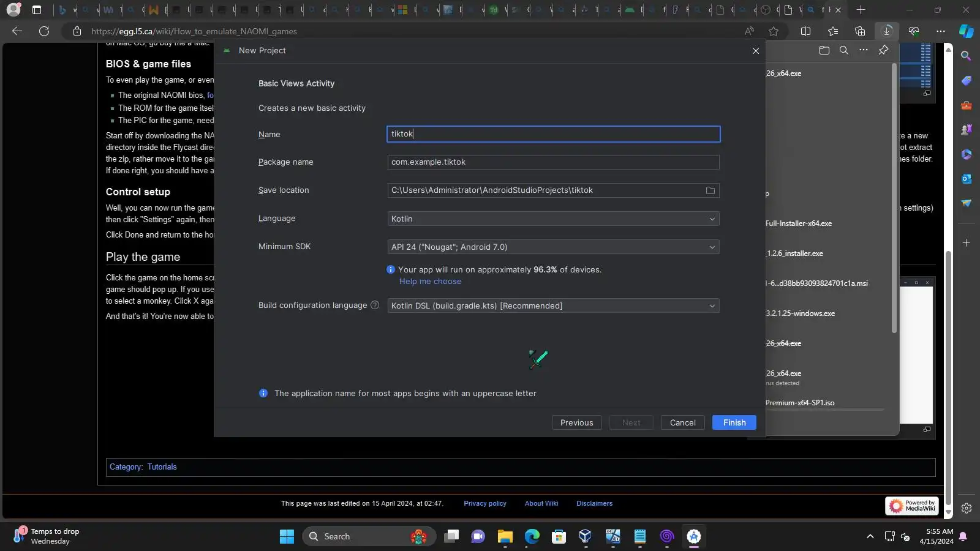Open Windows Start menu

click(287, 536)
